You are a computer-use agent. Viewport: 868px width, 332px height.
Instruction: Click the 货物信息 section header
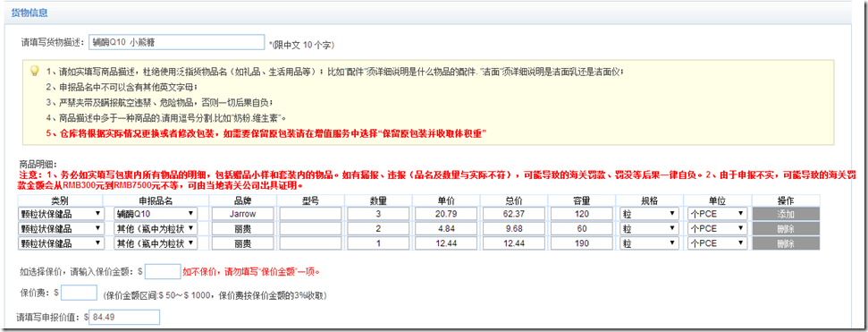29,13
